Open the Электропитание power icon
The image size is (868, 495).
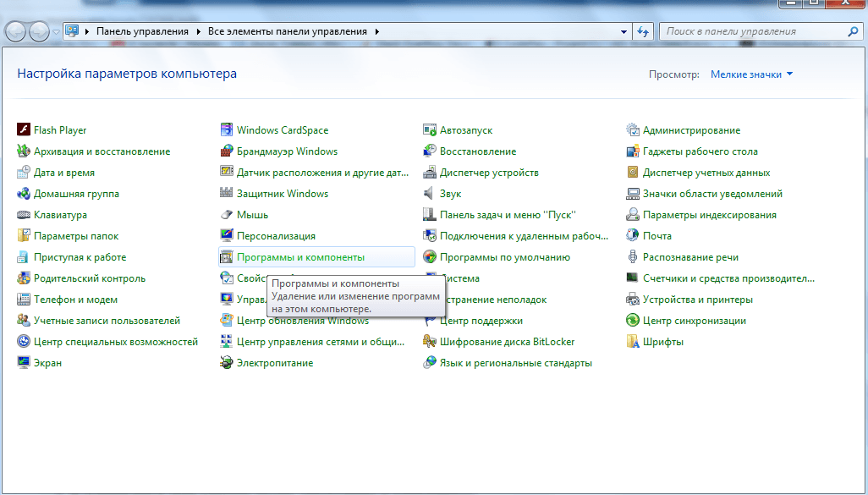227,363
